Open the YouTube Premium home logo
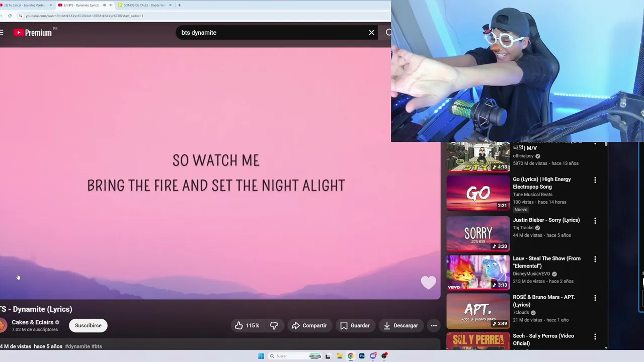644x362 pixels. pos(33,33)
